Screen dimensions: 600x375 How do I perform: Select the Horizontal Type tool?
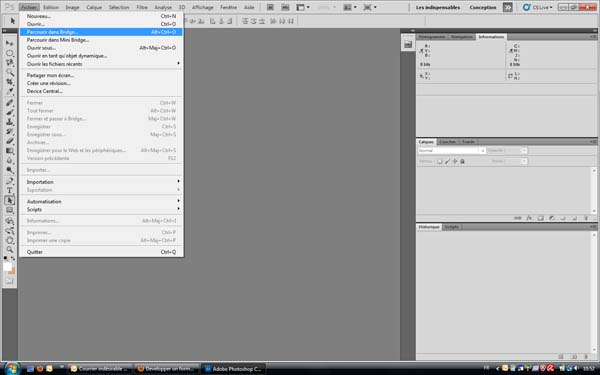[x=10, y=190]
